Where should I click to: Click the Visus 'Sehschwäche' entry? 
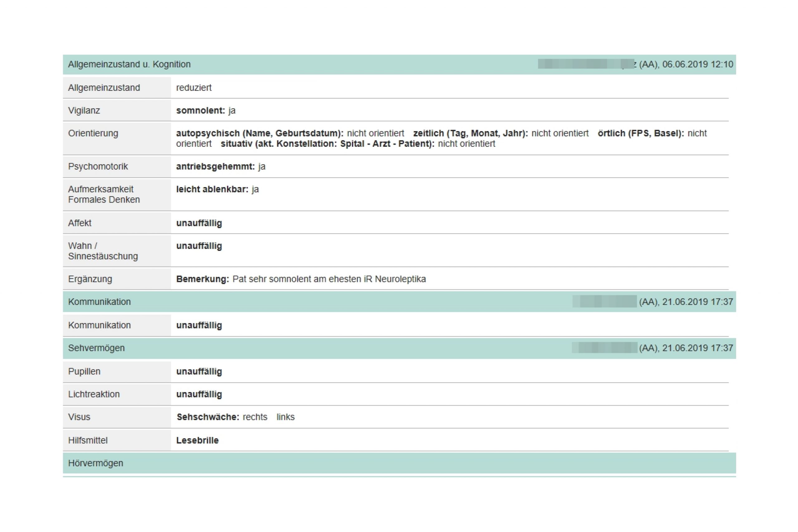(x=208, y=417)
